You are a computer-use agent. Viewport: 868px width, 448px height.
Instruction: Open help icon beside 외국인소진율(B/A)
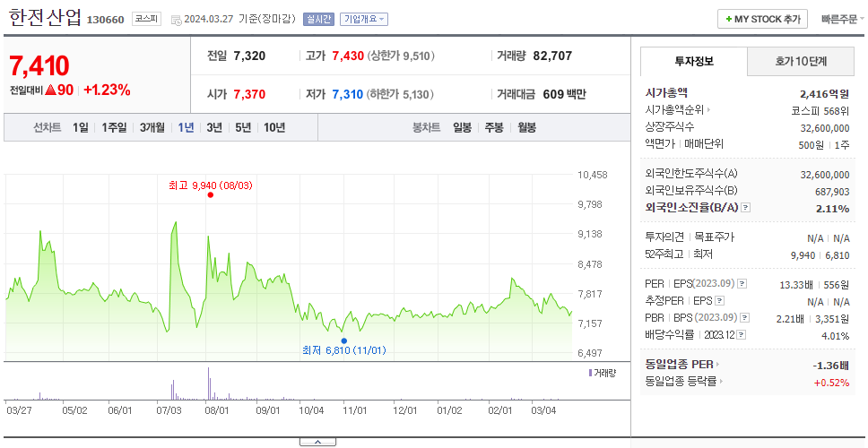pyautogui.click(x=746, y=208)
